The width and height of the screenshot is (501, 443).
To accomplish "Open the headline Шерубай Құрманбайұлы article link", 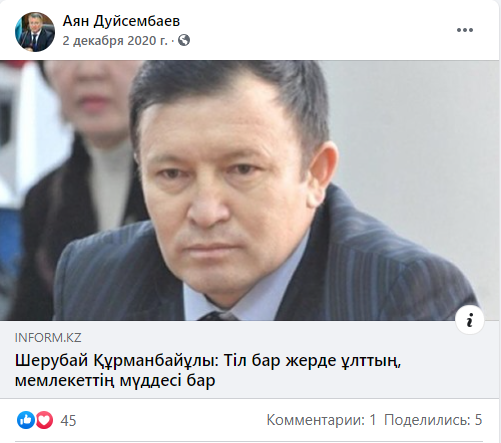I will click(208, 370).
